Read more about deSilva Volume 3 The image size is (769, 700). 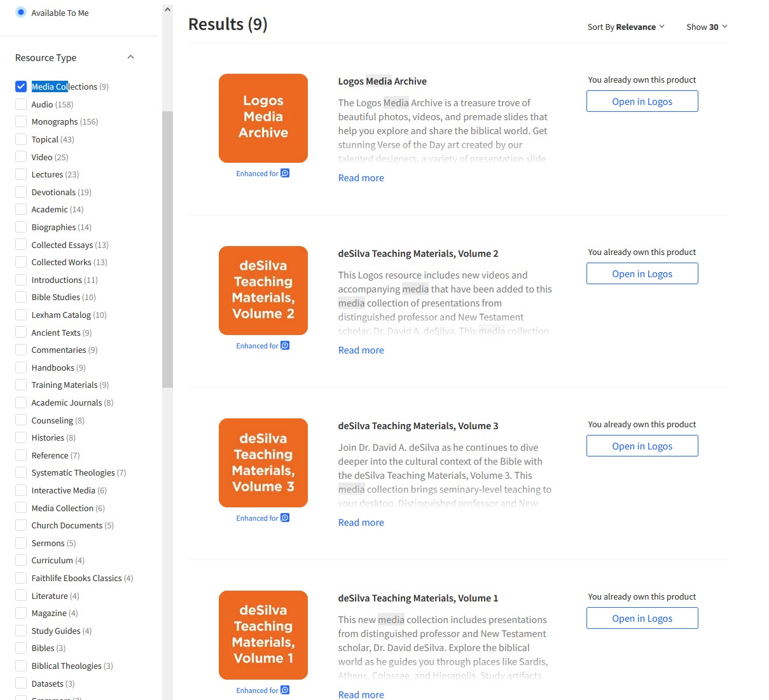(361, 523)
